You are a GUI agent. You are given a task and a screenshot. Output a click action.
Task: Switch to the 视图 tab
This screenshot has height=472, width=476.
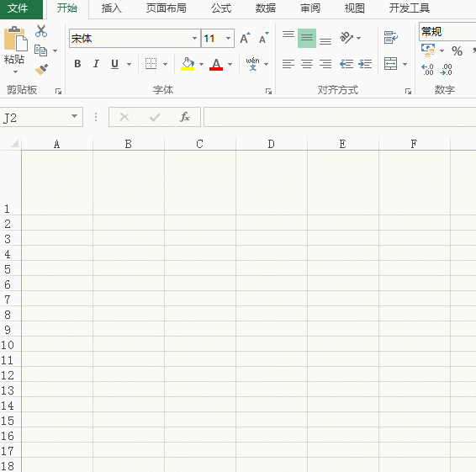354,8
